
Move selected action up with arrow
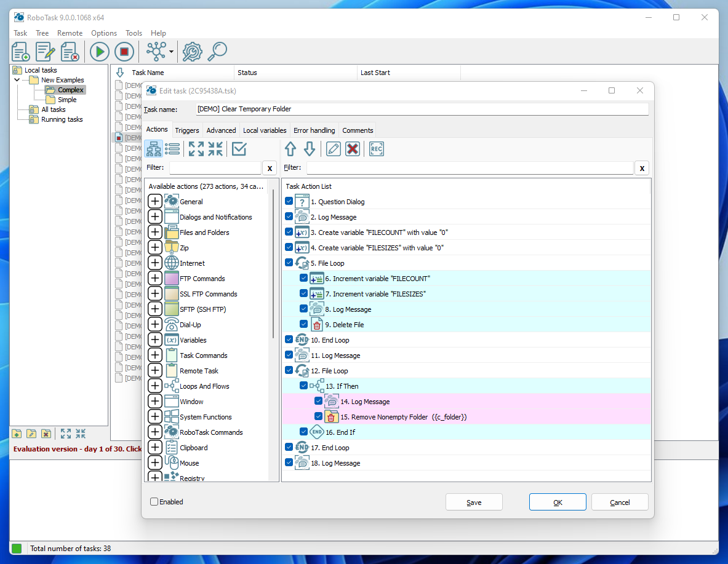coord(290,149)
